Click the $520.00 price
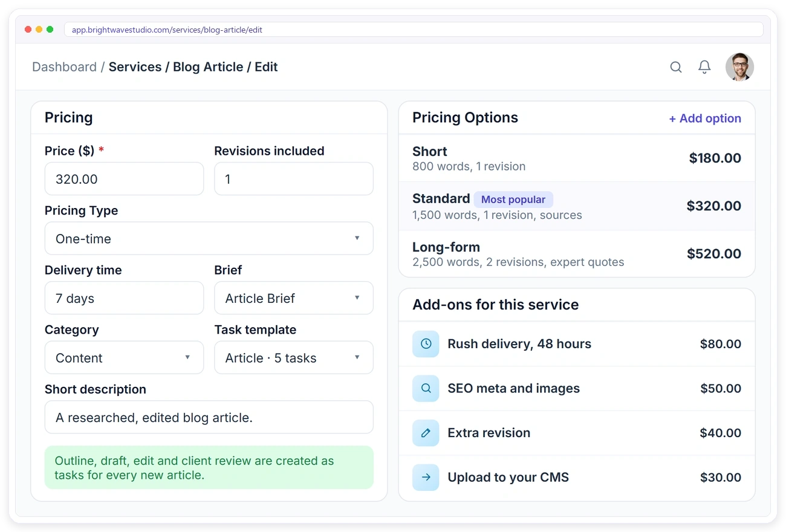The width and height of the screenshot is (786, 532). click(x=714, y=254)
